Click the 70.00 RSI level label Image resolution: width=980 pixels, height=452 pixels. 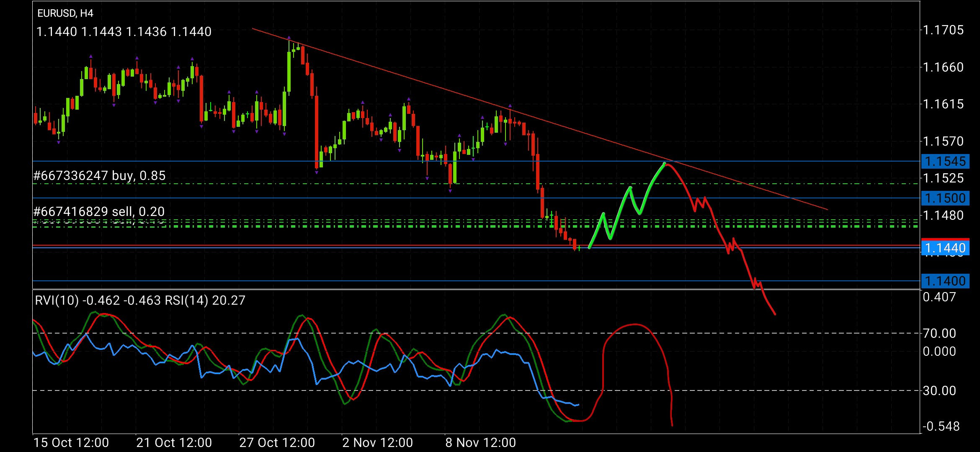[x=939, y=334]
